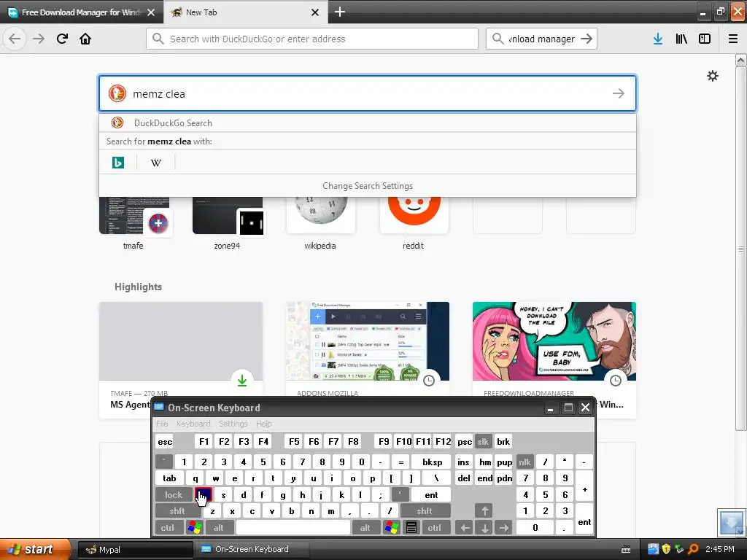Open the Help menu in On-Screen Keyboard
The width and height of the screenshot is (747, 560).
(263, 424)
